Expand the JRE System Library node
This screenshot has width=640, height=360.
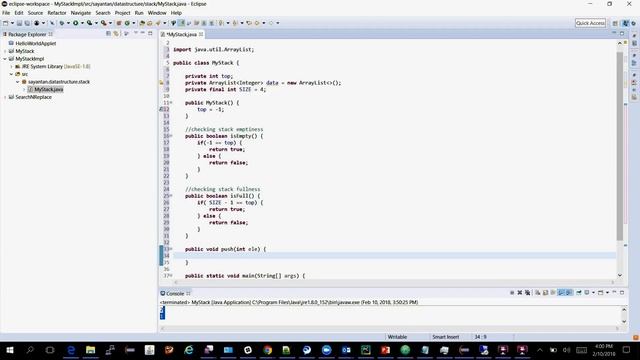click(11, 67)
